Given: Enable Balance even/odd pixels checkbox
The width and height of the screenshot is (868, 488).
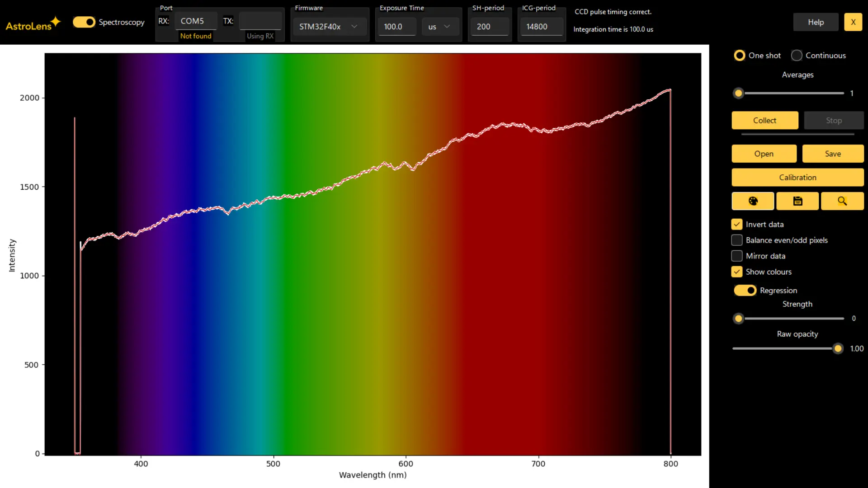Looking at the screenshot, I should pos(737,240).
